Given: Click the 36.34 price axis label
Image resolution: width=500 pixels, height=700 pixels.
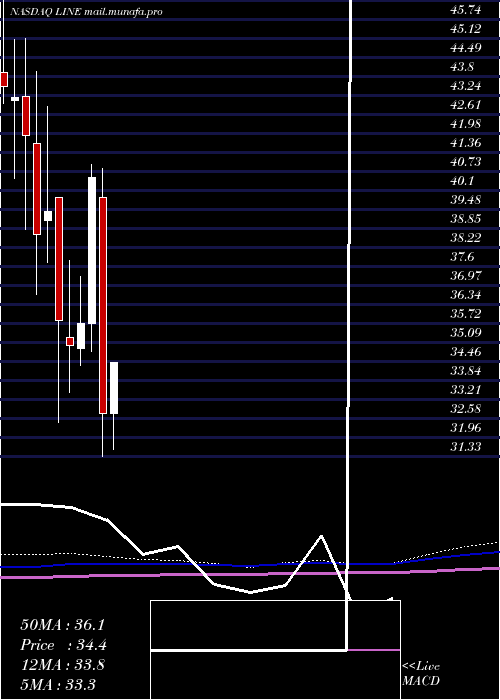Looking at the screenshot, I should pos(466,295).
